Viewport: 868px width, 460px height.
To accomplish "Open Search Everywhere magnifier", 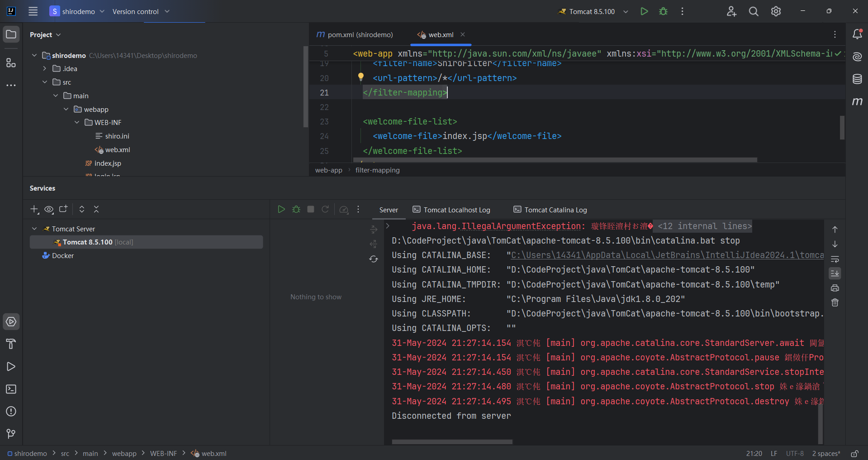I will 754,11.
